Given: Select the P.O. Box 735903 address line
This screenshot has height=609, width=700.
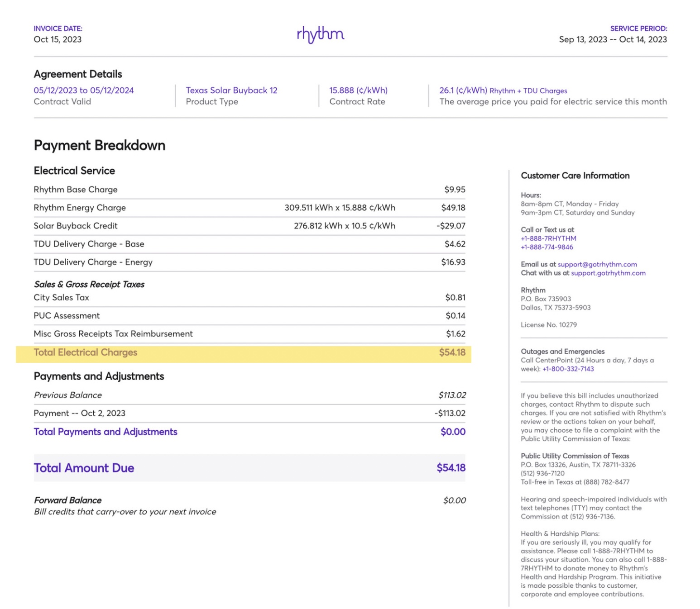Looking at the screenshot, I should click(x=546, y=299).
